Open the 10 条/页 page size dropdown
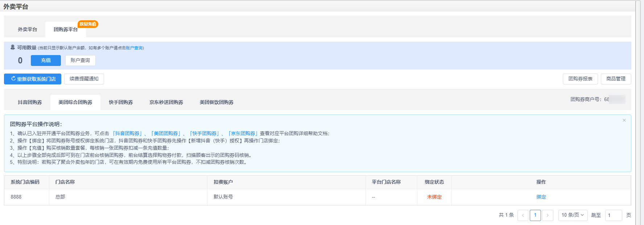 tap(573, 215)
